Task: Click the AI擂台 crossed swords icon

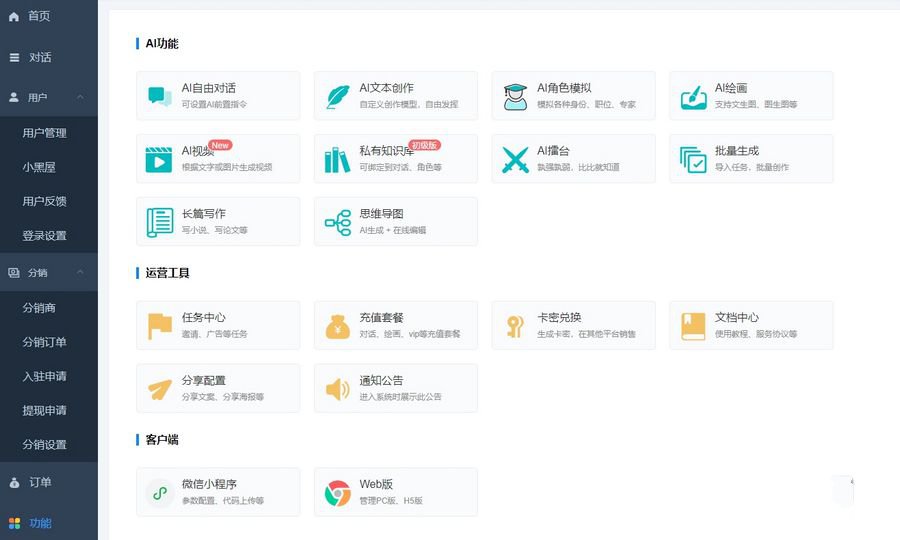Action: pos(515,160)
